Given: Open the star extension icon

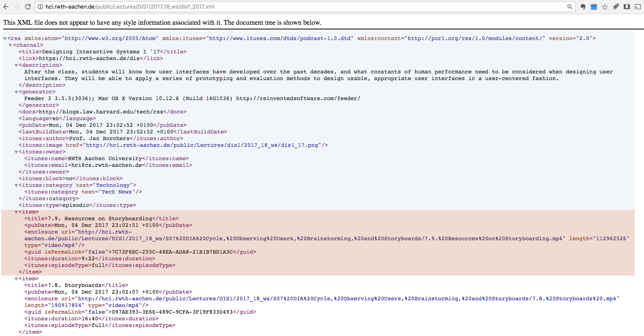Looking at the screenshot, I should point(605,7).
